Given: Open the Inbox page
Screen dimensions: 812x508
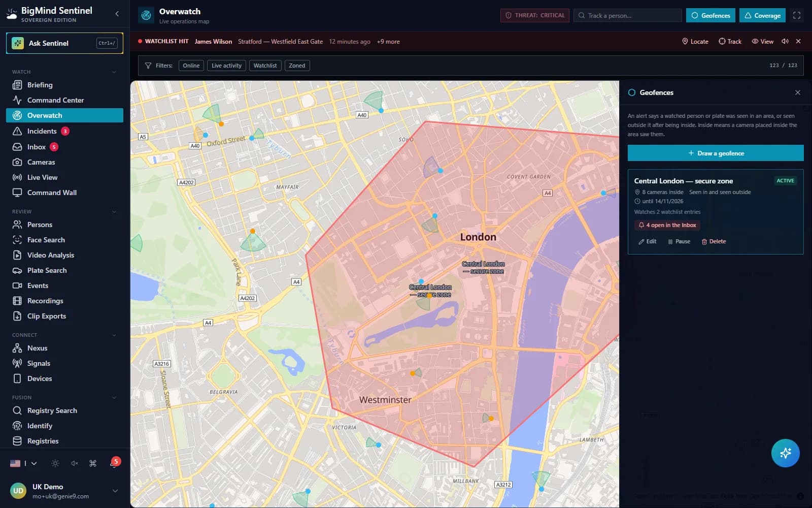Looking at the screenshot, I should pyautogui.click(x=64, y=147).
